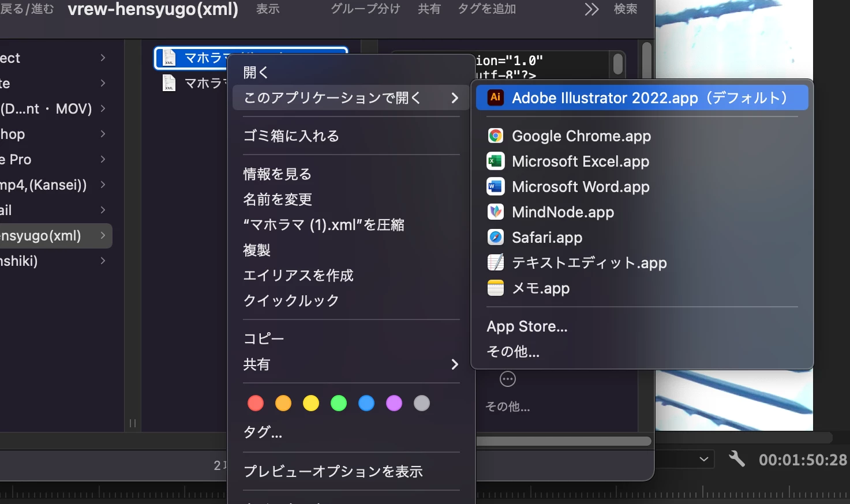Choose エイリアスを作成 from context menu
The width and height of the screenshot is (850, 504).
point(351,275)
